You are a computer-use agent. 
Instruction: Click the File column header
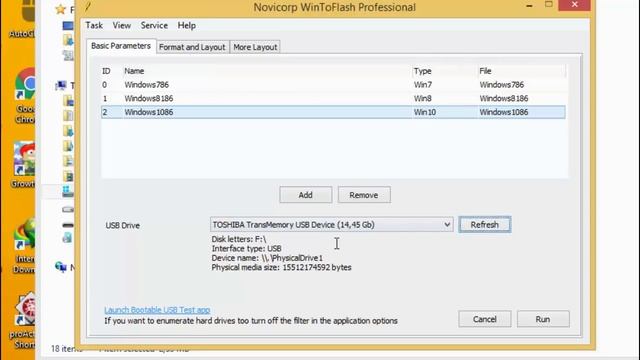pyautogui.click(x=485, y=71)
